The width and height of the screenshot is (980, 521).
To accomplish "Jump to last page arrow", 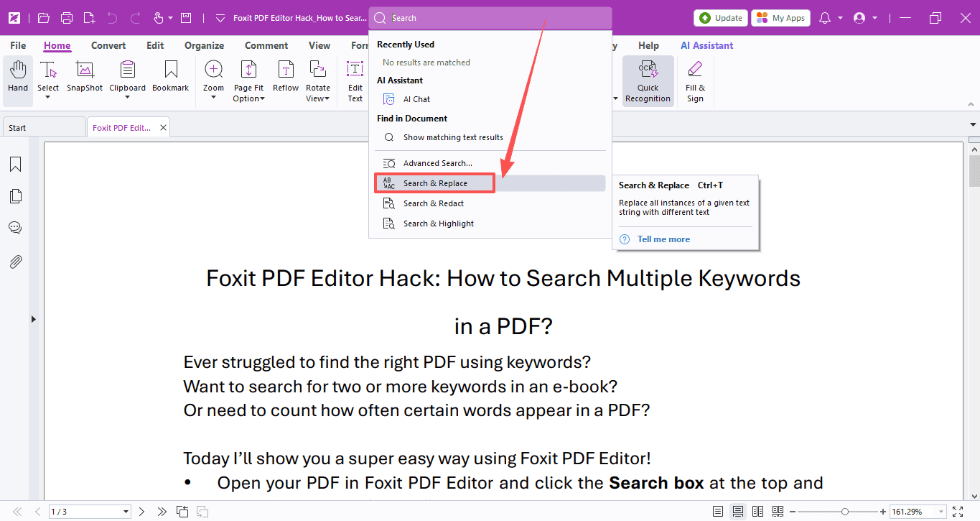I will [x=162, y=512].
